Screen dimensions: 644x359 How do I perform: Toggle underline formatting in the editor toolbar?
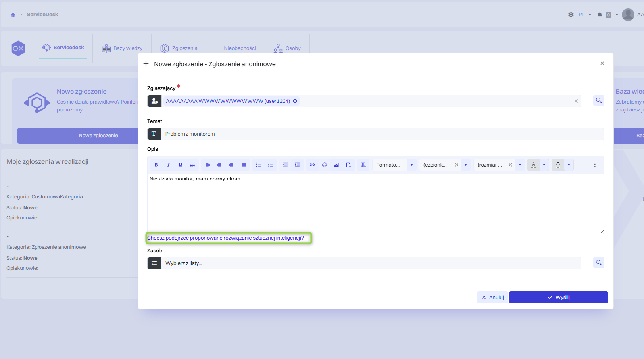click(x=180, y=165)
